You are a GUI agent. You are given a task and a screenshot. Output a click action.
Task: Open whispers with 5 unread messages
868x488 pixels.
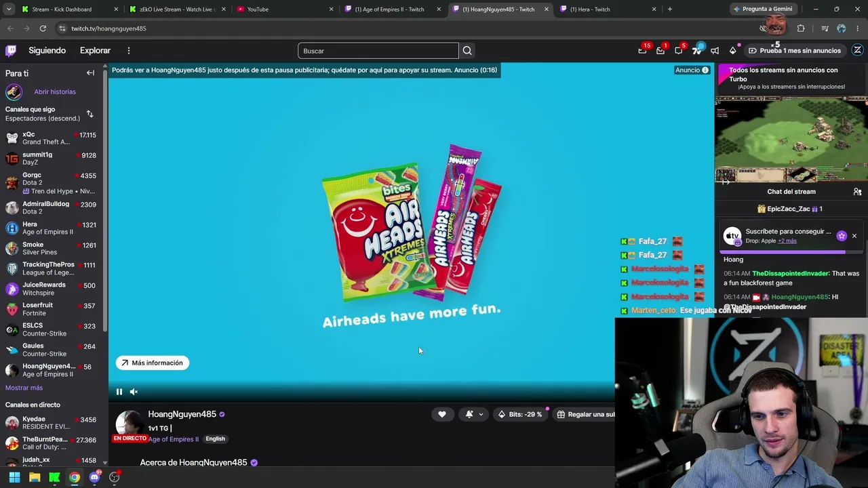678,50
